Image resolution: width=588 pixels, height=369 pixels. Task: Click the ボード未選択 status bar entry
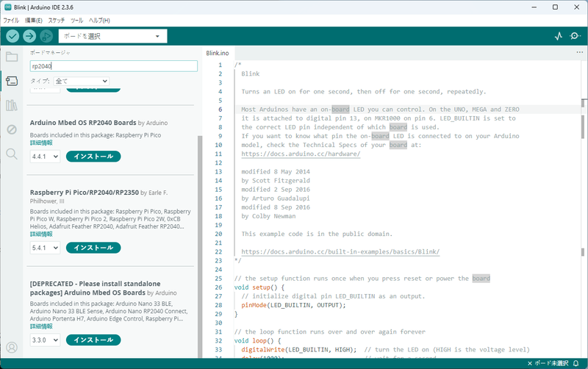pyautogui.click(x=548, y=363)
